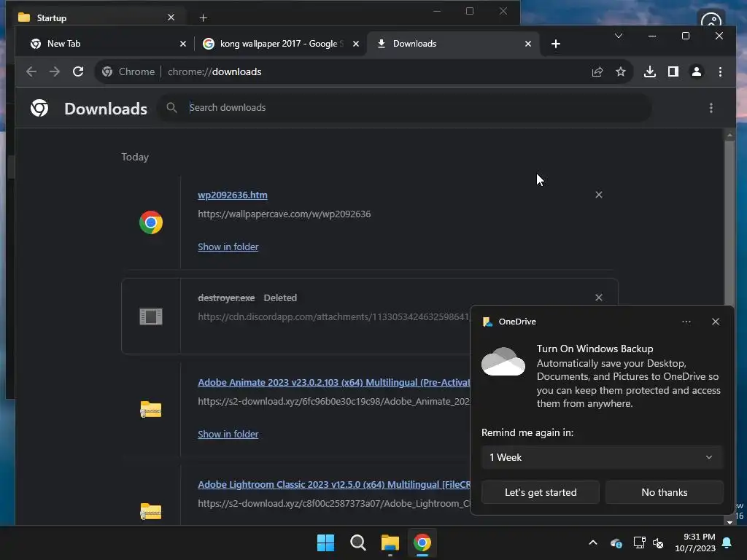Click the wallpapercave.com/w/wp2092636 URL text
The height and width of the screenshot is (560, 747).
click(284, 214)
